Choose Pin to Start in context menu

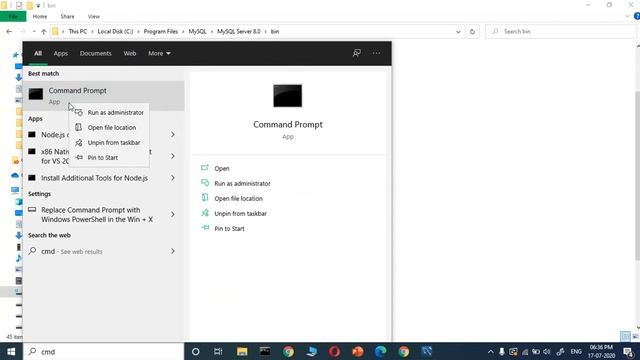(109, 158)
